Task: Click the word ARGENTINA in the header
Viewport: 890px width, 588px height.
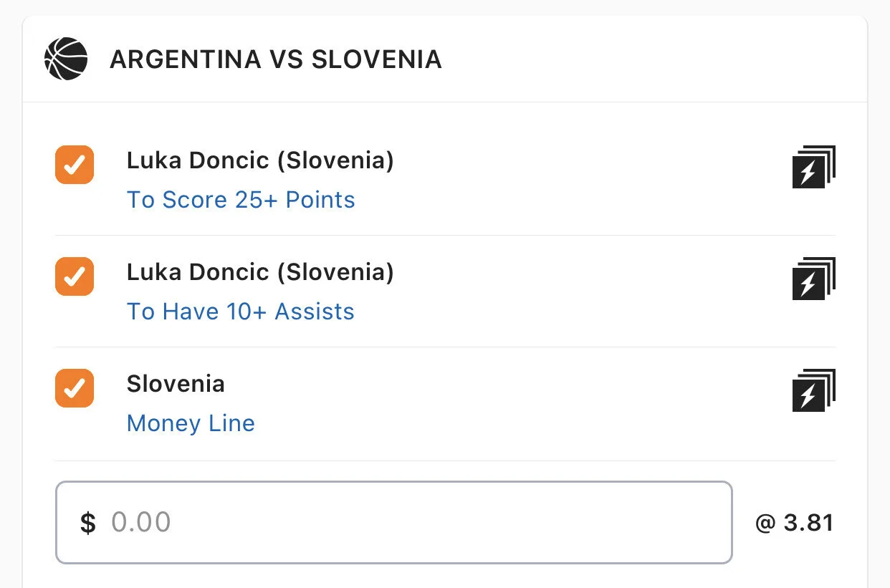Action: [186, 59]
